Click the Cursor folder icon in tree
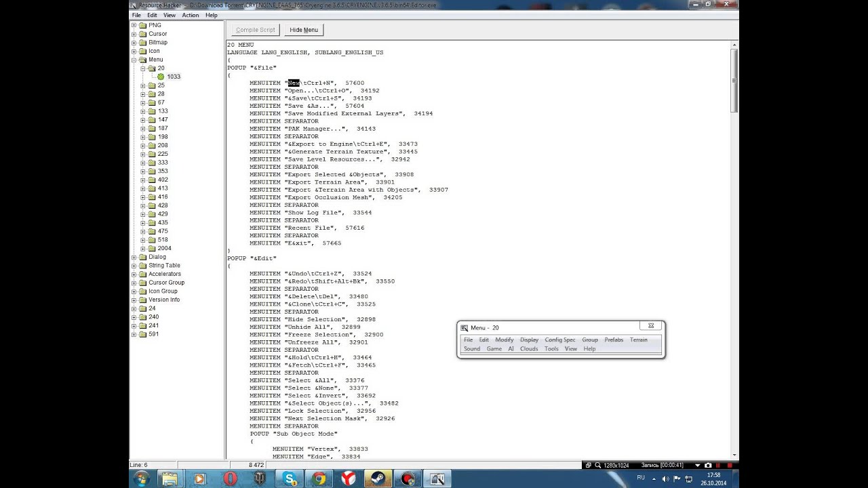The image size is (868, 488). 142,34
